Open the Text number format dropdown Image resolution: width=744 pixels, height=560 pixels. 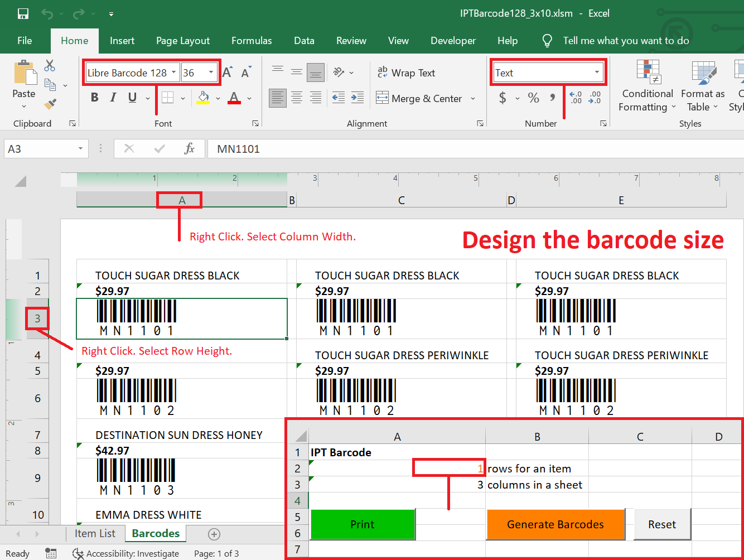[x=597, y=73]
